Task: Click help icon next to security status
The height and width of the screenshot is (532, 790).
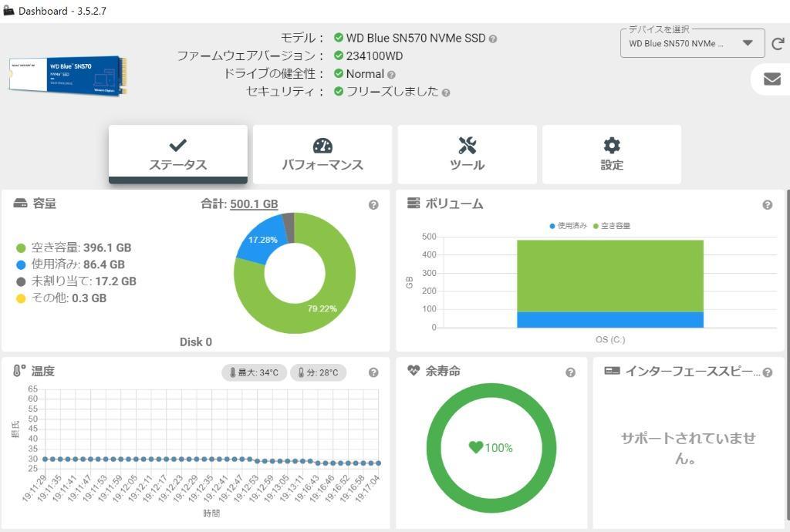Action: (445, 93)
